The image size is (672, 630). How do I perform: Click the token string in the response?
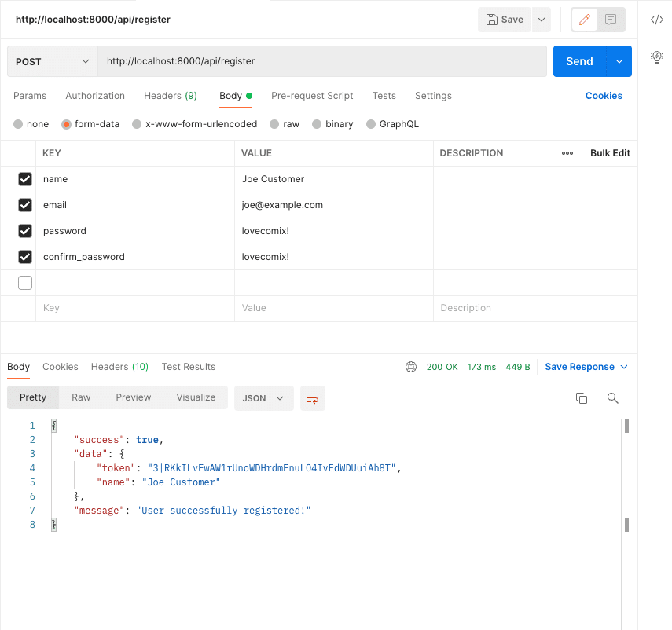point(271,468)
